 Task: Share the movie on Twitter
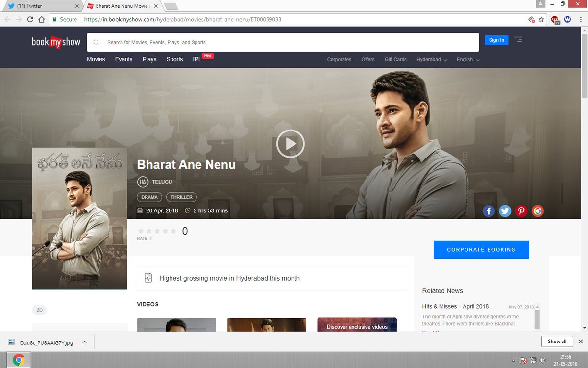pos(505,211)
